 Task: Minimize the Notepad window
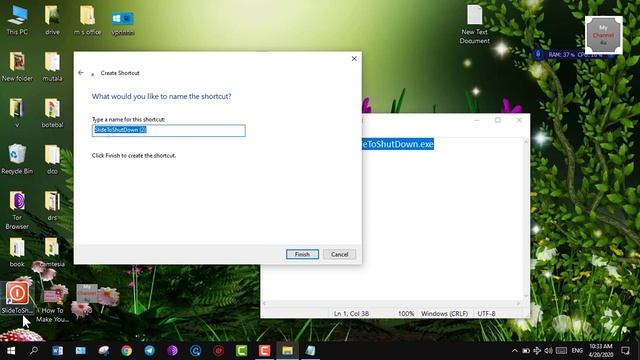coord(477,120)
